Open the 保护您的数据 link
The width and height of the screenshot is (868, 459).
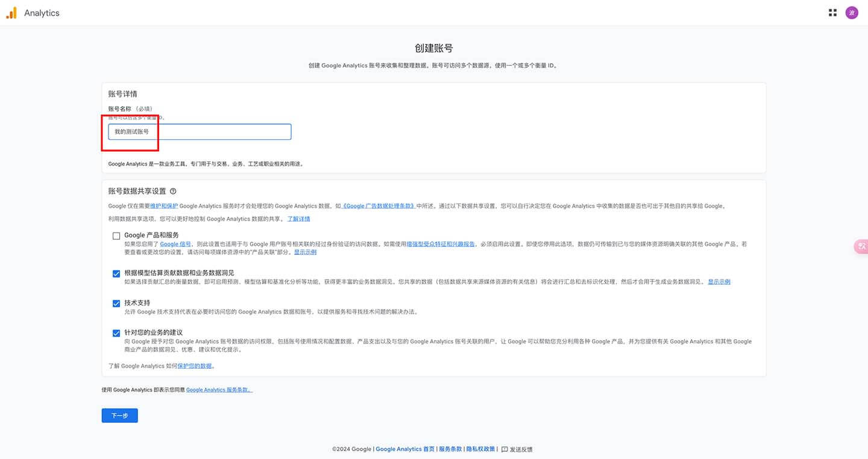(195, 366)
